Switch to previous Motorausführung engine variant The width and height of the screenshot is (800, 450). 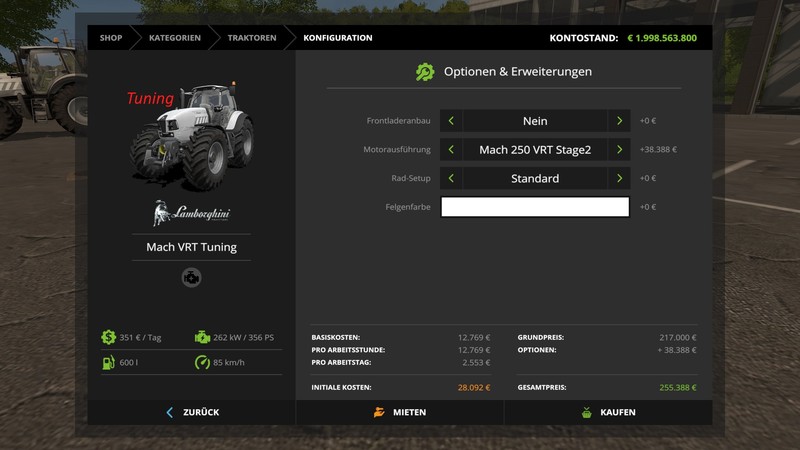(x=451, y=150)
